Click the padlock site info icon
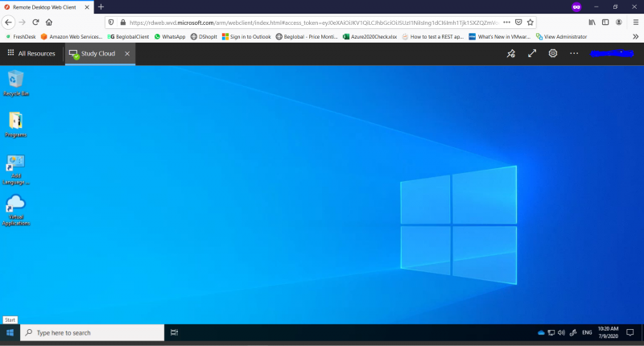The height and width of the screenshot is (346, 644). point(122,23)
